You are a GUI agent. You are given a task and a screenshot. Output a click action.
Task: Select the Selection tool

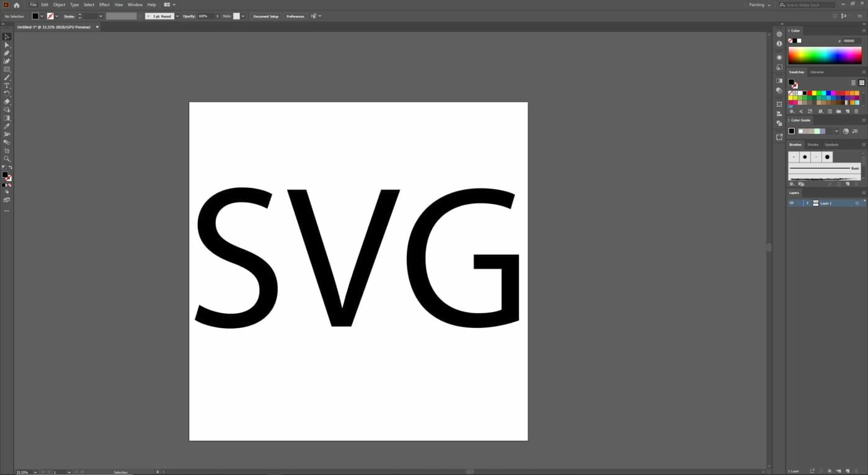(x=7, y=37)
